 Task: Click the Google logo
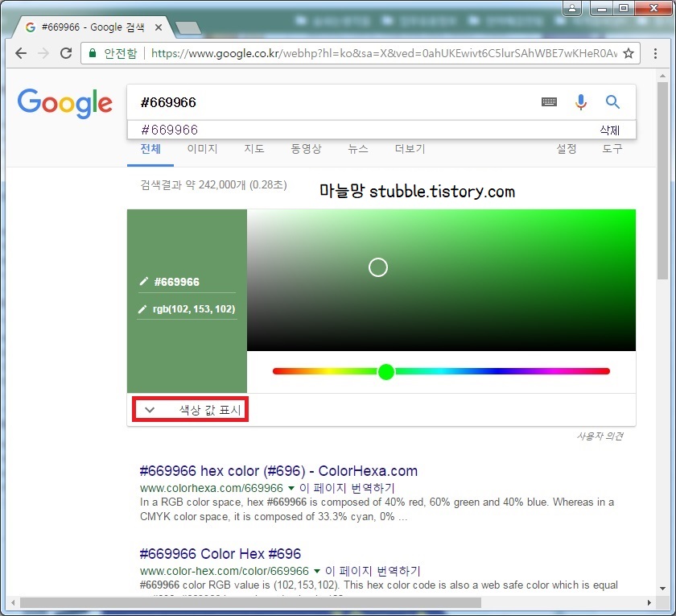click(64, 103)
